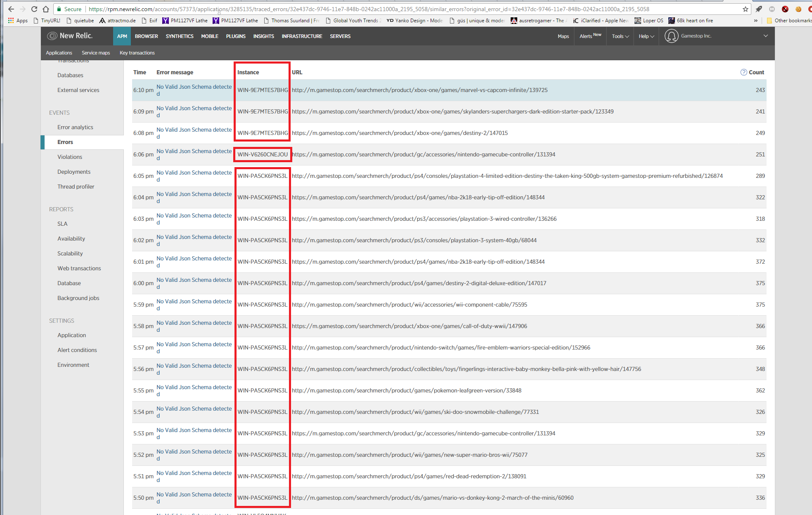Viewport: 812px width, 515px height.
Task: Open 68k heart on fire bookmark
Action: click(691, 21)
